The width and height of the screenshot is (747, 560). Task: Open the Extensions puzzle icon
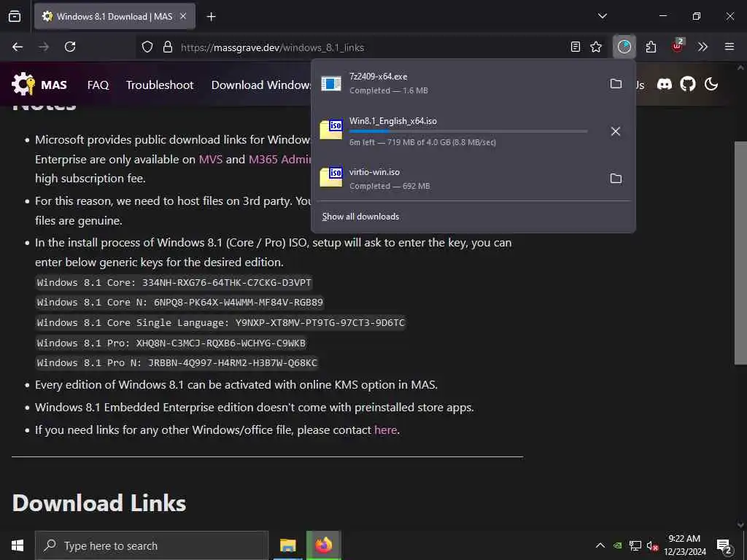651,47
